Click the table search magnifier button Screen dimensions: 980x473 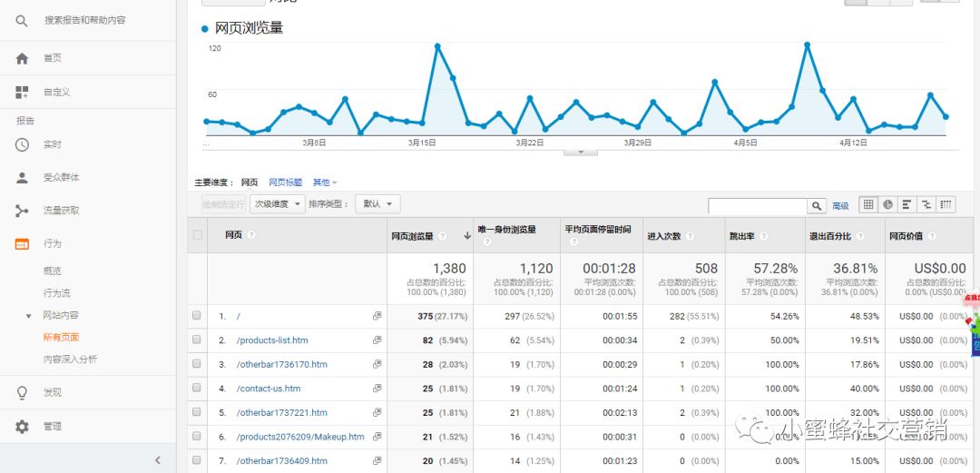(817, 206)
